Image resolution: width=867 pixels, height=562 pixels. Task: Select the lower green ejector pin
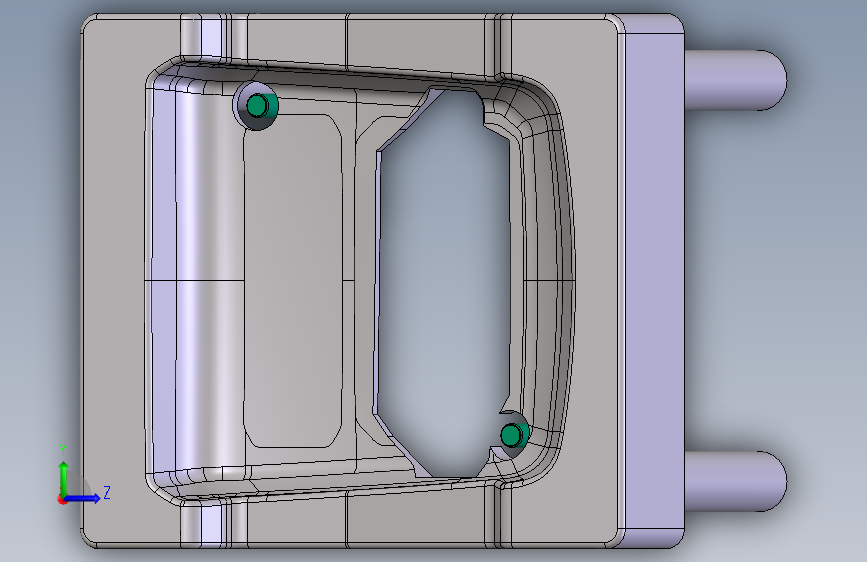tap(514, 435)
